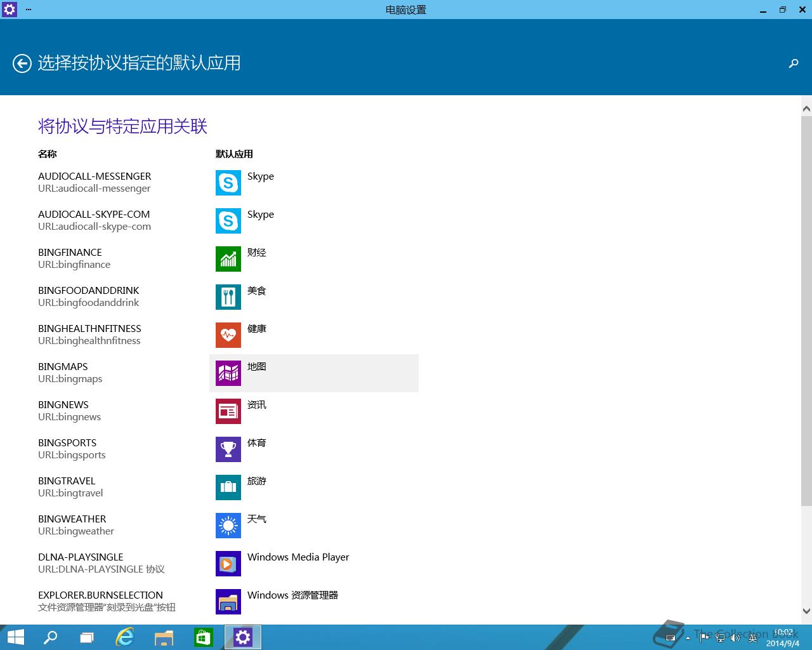This screenshot has height=650, width=812.
Task: Click the BINGSPORTS protocol name
Action: (x=67, y=443)
